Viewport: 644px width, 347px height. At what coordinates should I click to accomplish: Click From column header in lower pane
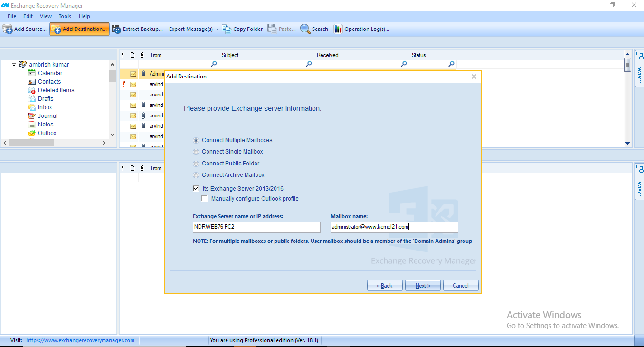click(156, 168)
